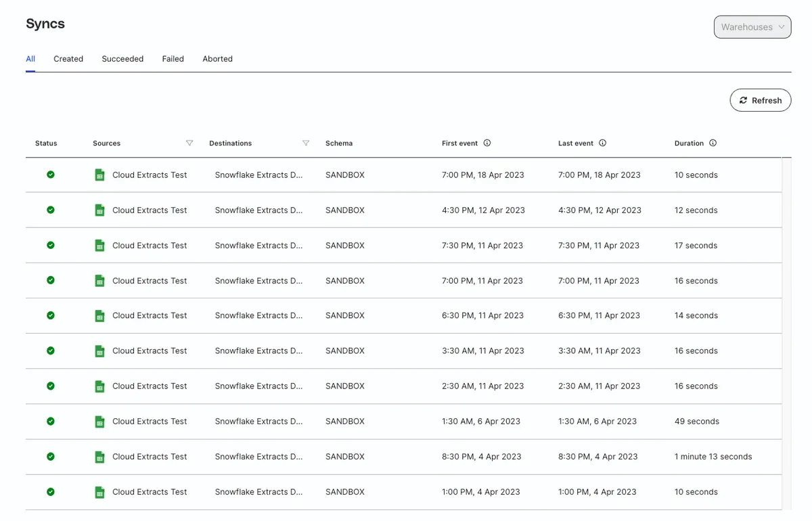Image resolution: width=812 pixels, height=521 pixels.
Task: Click the Duration column header text
Action: click(x=689, y=143)
